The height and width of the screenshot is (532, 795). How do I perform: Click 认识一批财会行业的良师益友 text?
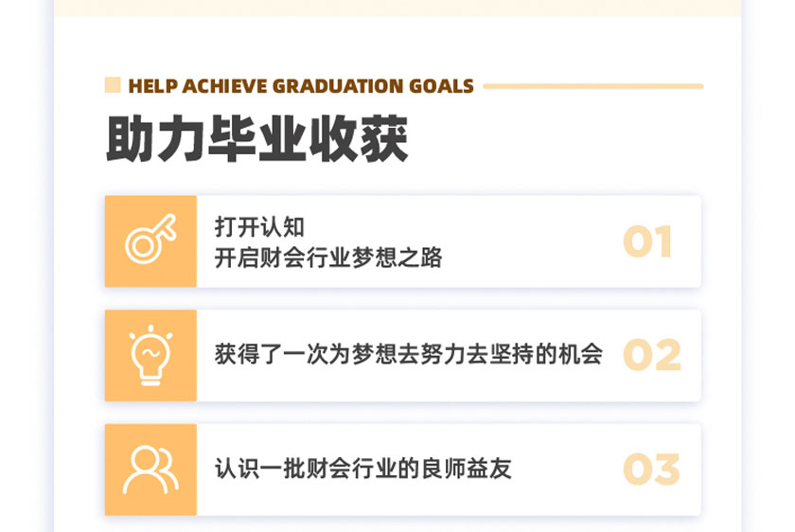tap(363, 468)
